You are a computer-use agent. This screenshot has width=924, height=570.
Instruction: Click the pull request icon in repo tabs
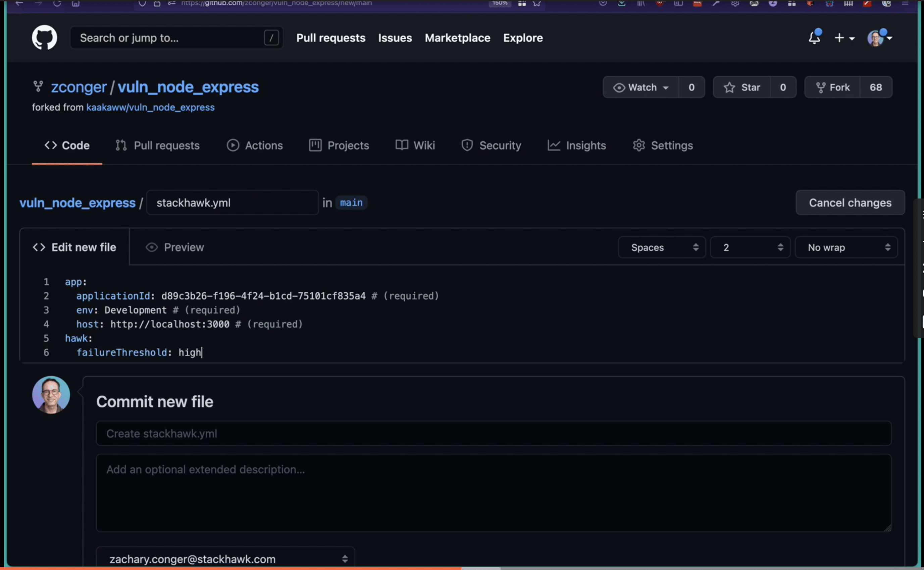pyautogui.click(x=121, y=145)
